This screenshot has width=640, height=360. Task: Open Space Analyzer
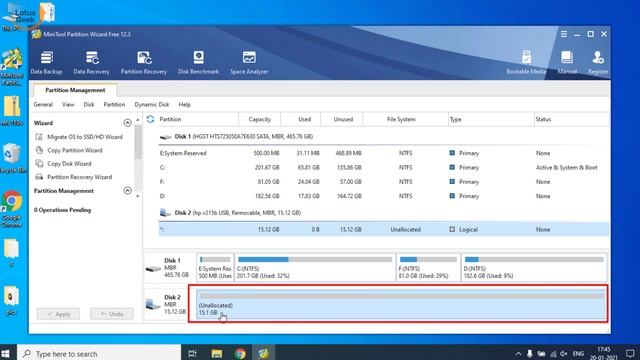coord(249,62)
